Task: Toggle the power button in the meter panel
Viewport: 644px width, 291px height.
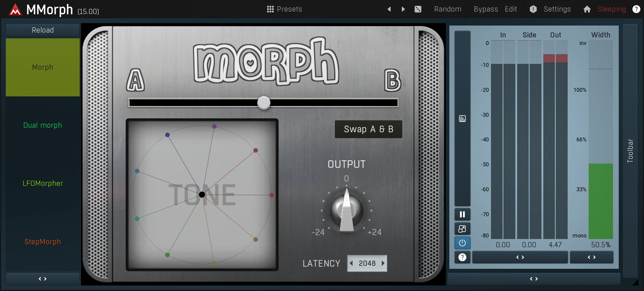Action: [x=462, y=243]
